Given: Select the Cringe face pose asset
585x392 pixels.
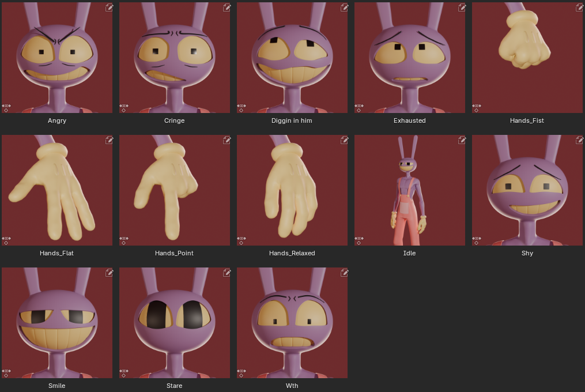Looking at the screenshot, I should click(175, 58).
